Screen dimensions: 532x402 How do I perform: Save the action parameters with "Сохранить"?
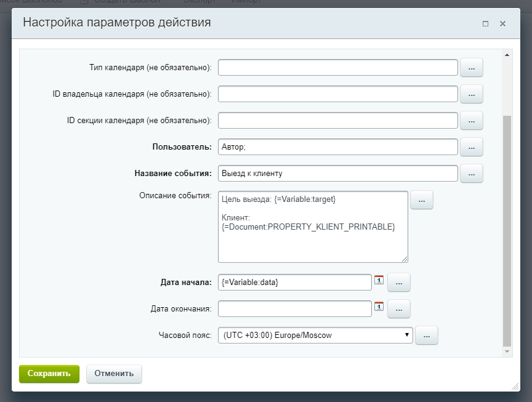(49, 374)
